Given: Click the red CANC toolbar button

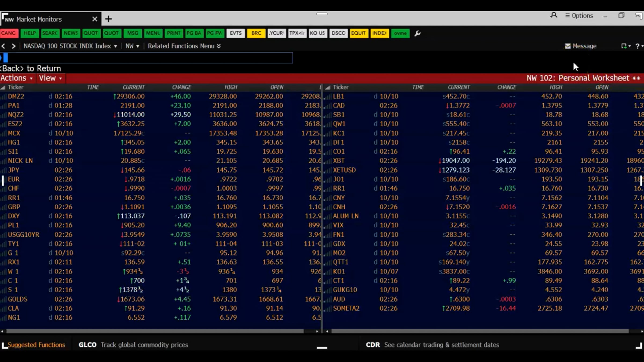Looking at the screenshot, I should coord(9,33).
